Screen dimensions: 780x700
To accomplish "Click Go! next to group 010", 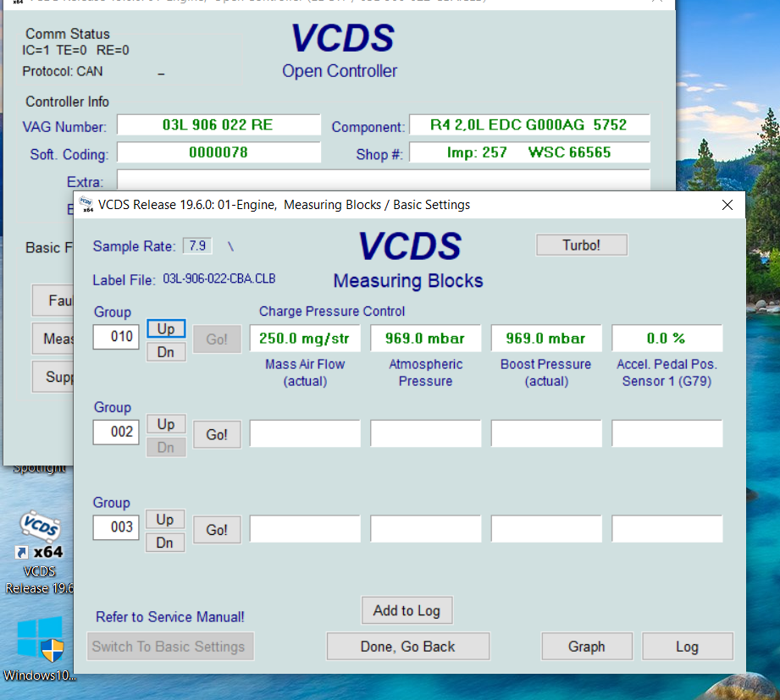I will (217, 339).
